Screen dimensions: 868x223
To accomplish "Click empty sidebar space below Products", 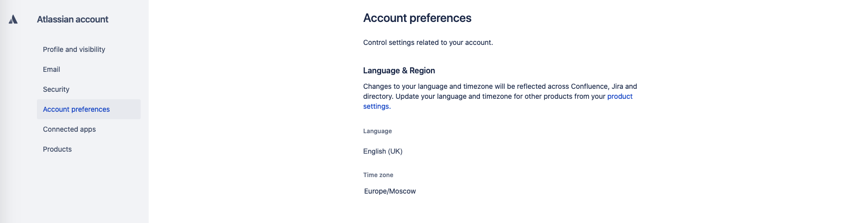I will click(x=85, y=190).
